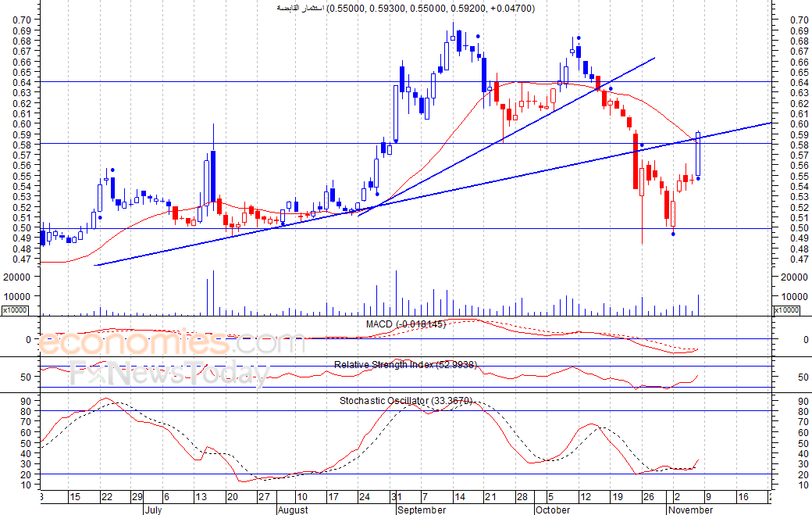The image size is (812, 515).
Task: Click date label 15 on the time axis
Action: [75, 497]
